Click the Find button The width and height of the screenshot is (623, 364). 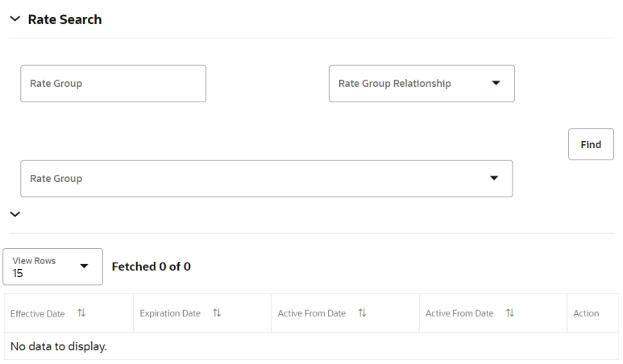coord(591,144)
